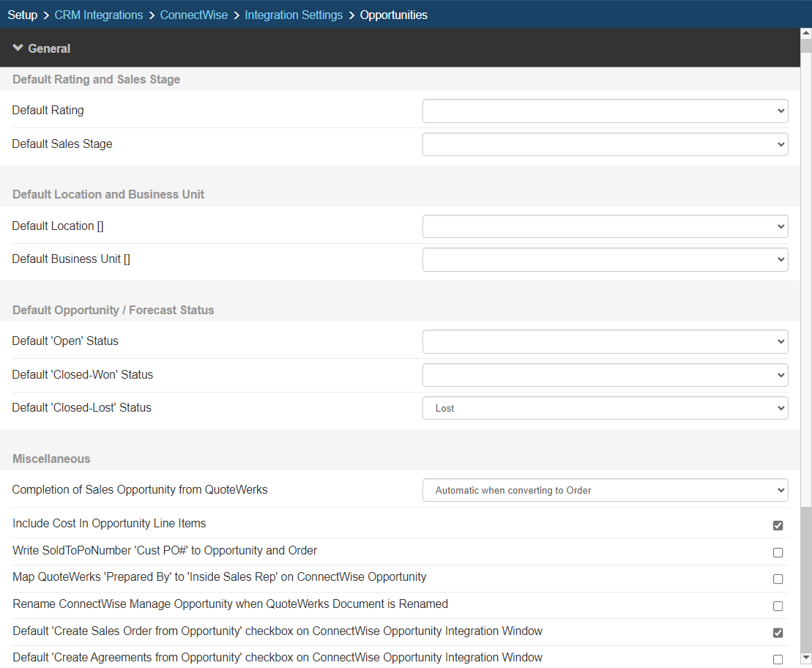Image resolution: width=812 pixels, height=668 pixels.
Task: Navigate to Integration Settings breadcrumb
Action: click(x=294, y=15)
